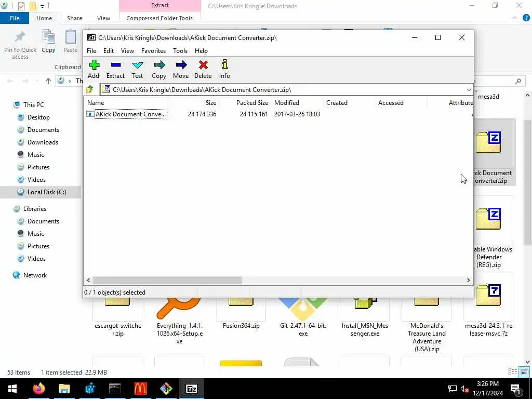Go up one folder level in 7-Zip
Image resolution: width=532 pixels, height=399 pixels.
90,89
